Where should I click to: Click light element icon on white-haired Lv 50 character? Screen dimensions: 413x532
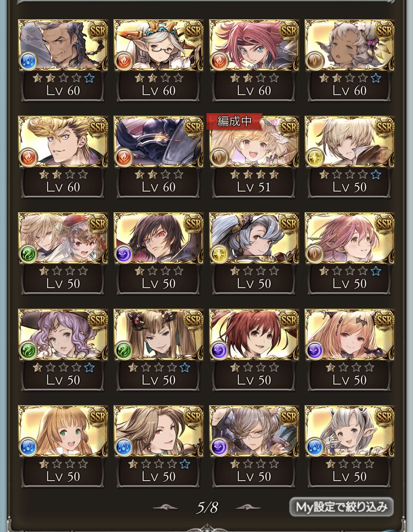tap(315, 158)
